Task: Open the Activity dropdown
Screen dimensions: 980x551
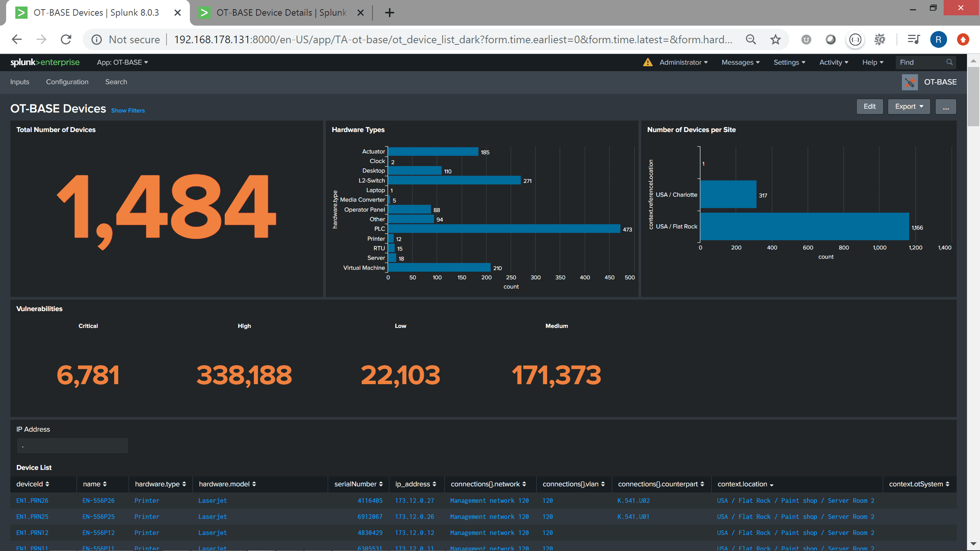Action: [834, 62]
